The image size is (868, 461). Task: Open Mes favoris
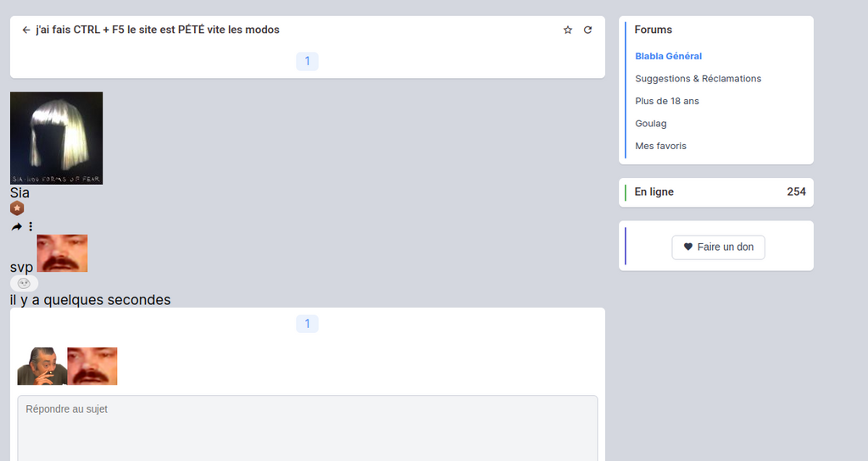click(660, 146)
